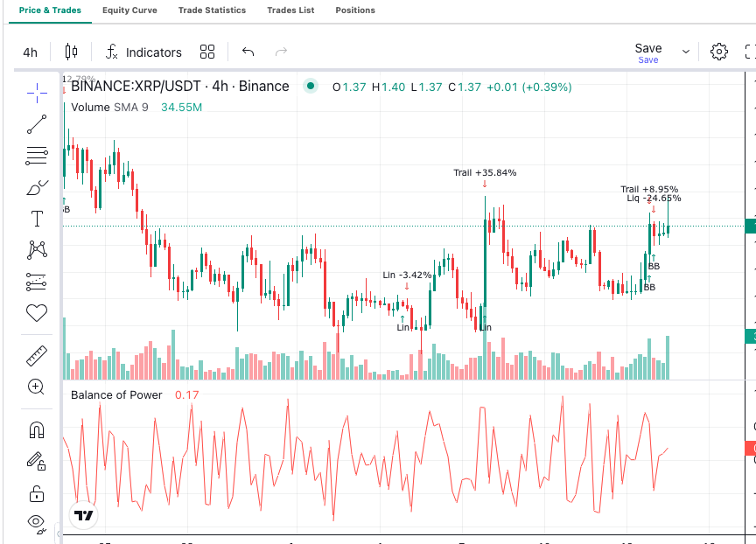Toggle hide all drawings eye icon

tap(37, 523)
